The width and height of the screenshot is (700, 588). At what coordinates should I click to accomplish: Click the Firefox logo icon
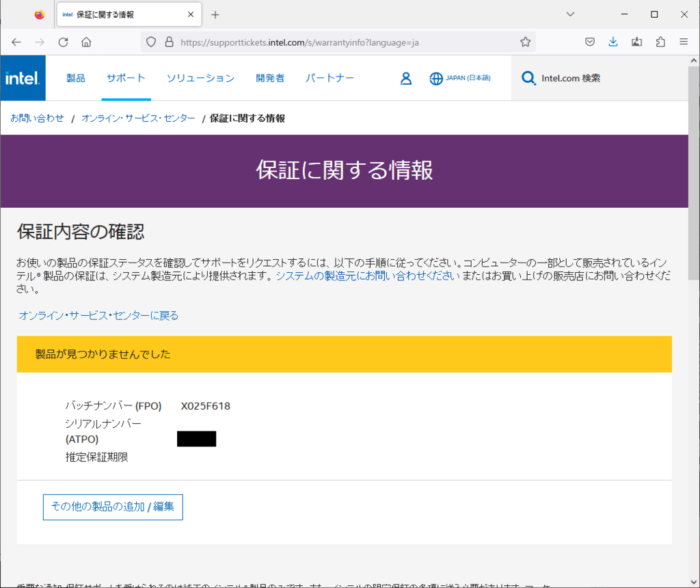(39, 15)
